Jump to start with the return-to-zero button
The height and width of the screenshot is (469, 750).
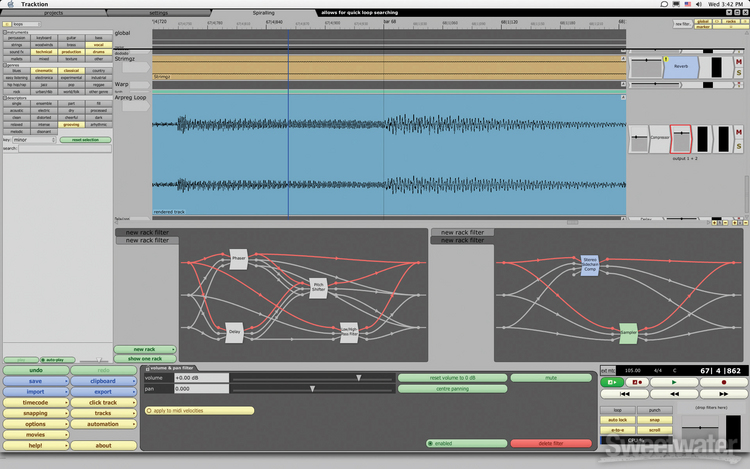tap(625, 394)
